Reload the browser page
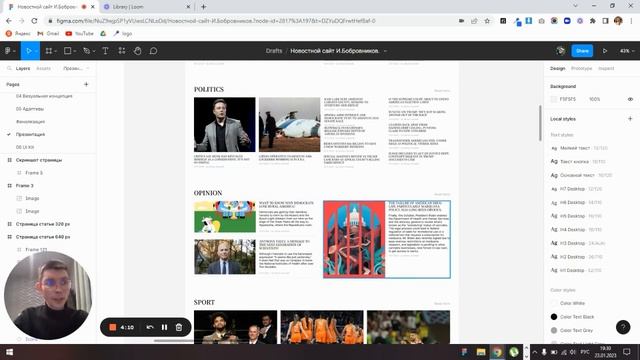The width and height of the screenshot is (640, 360). point(34,21)
